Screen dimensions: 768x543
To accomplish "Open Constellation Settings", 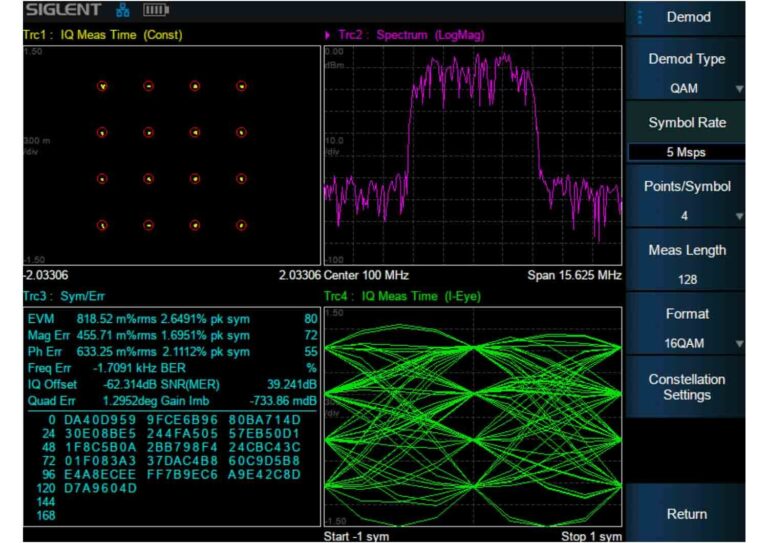I will pos(685,387).
